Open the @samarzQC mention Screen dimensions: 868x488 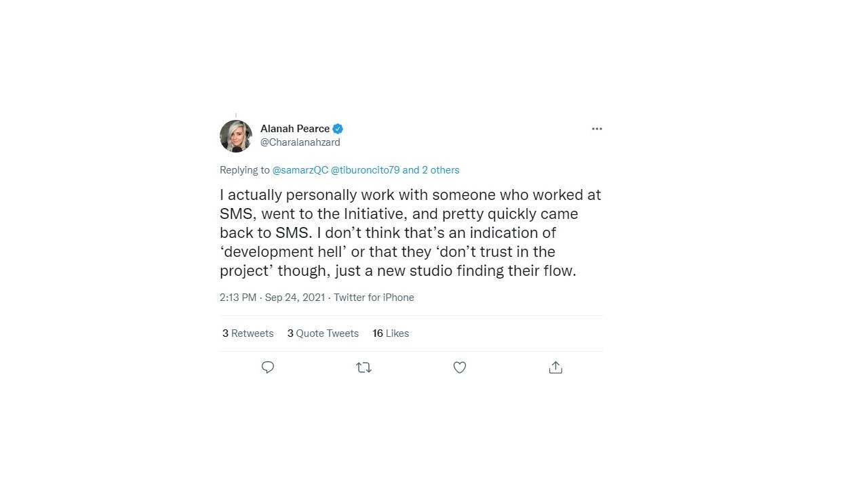click(300, 170)
